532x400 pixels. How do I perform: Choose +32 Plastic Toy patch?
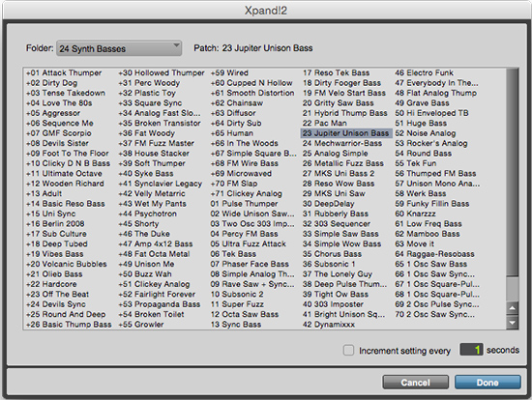(x=147, y=93)
